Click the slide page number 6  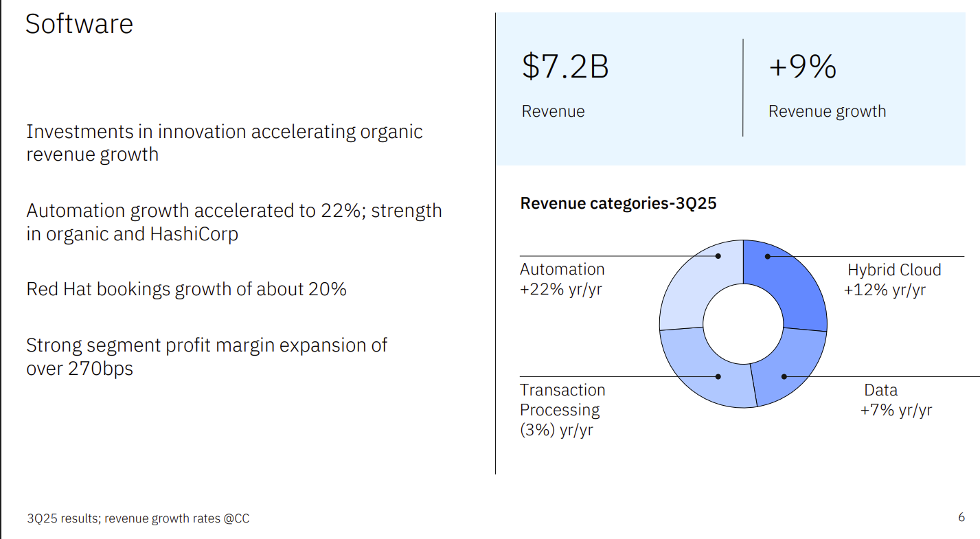pyautogui.click(x=961, y=517)
